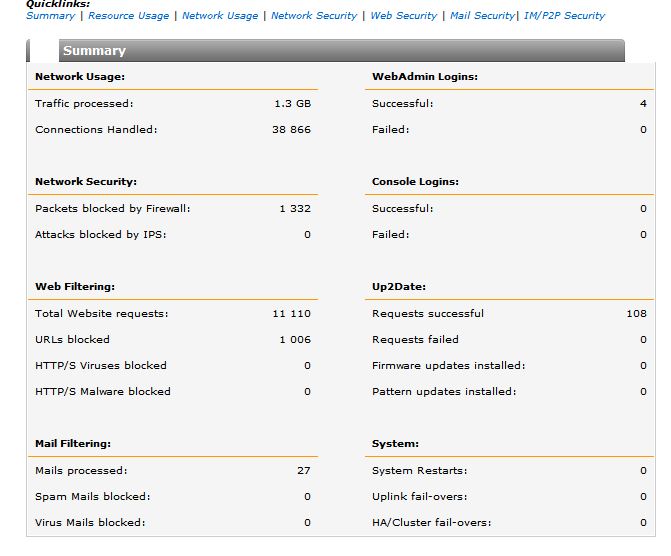Image resolution: width=671 pixels, height=556 pixels.
Task: Select the URLs blocked row label
Action: pos(72,339)
